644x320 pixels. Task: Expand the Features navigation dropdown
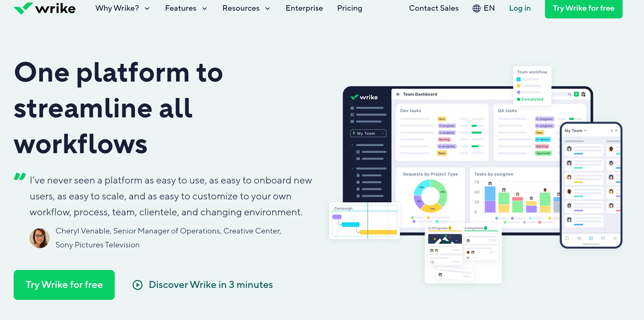pyautogui.click(x=187, y=8)
